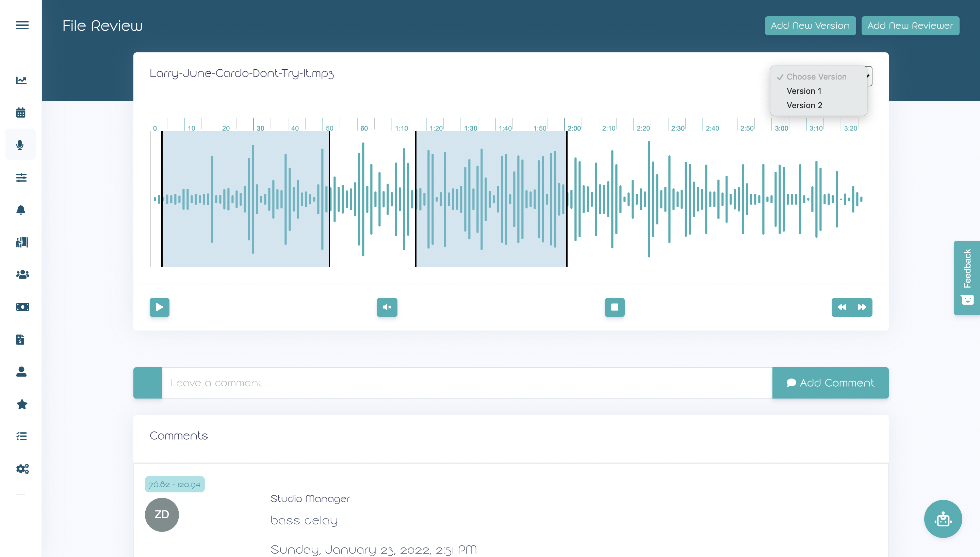Select Version 1 from dropdown
The height and width of the screenshot is (557, 980).
tap(804, 91)
